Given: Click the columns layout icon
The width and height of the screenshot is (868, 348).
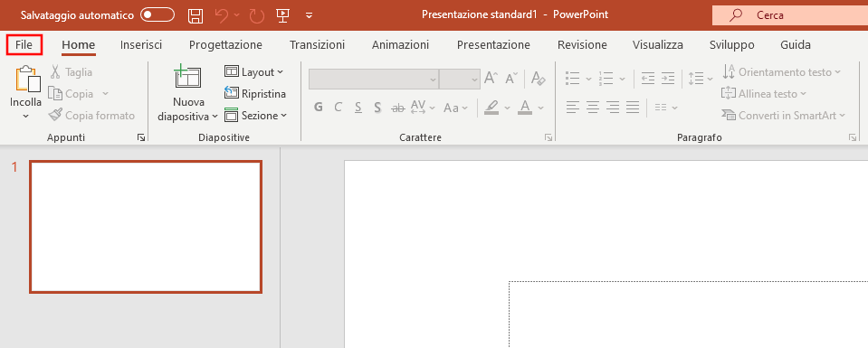Looking at the screenshot, I should pyautogui.click(x=660, y=108).
